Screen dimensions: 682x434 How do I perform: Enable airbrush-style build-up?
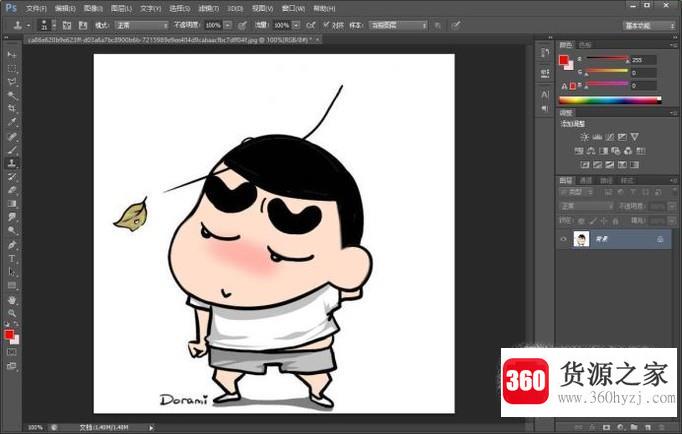pos(311,25)
